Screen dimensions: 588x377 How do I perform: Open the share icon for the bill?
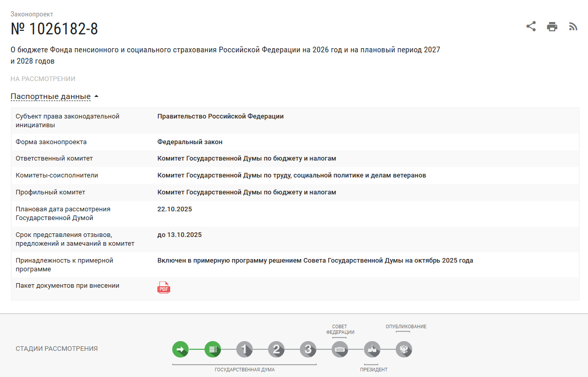click(x=531, y=26)
